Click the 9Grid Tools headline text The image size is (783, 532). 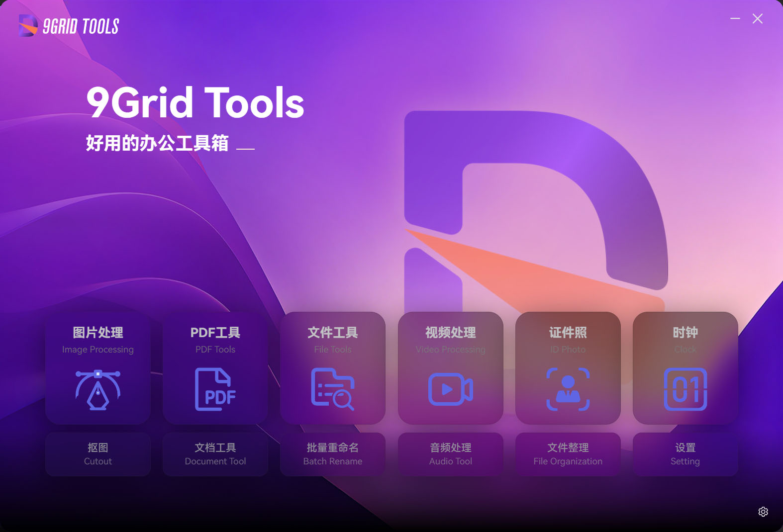point(195,102)
